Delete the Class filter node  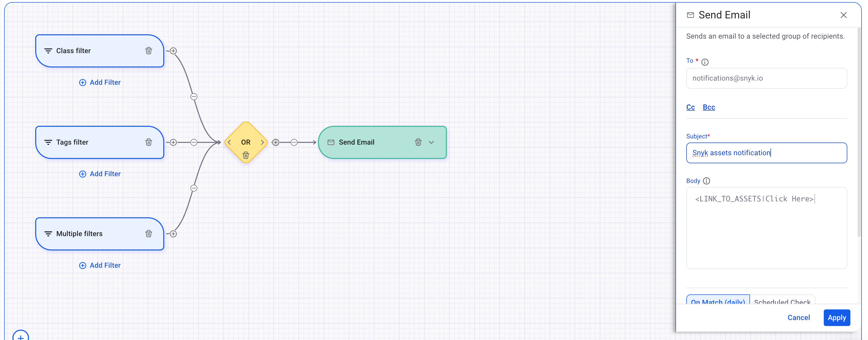click(149, 51)
